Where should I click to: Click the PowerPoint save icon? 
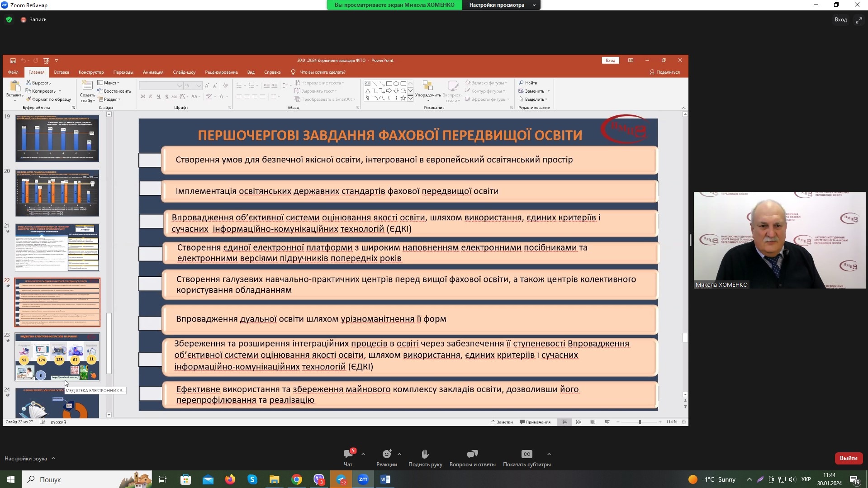pyautogui.click(x=13, y=61)
